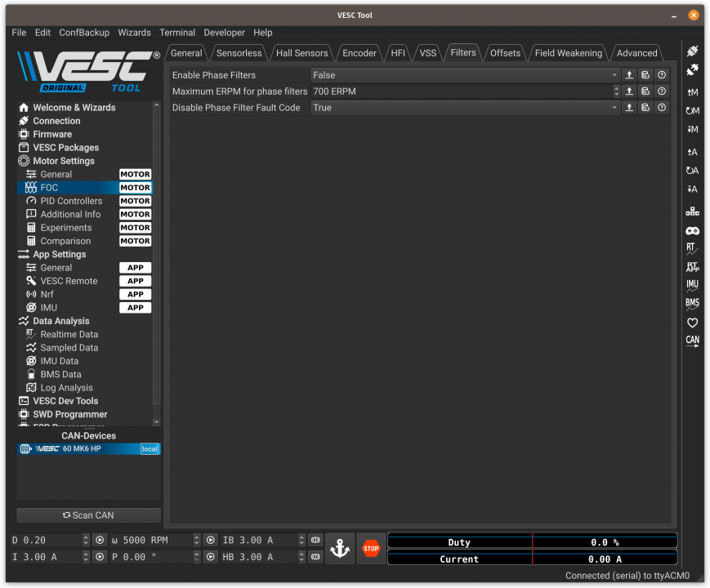Click the gamepad keyboard-control icon

pyautogui.click(x=692, y=231)
